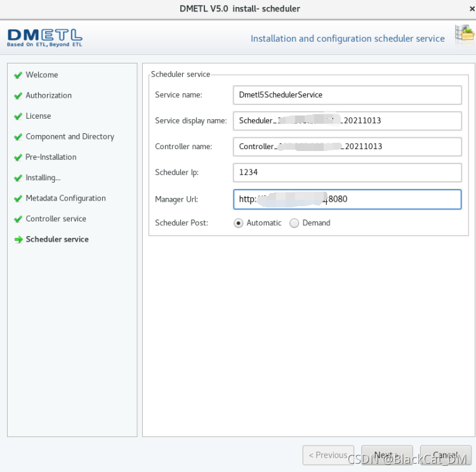Select the Scheduler service step label
This screenshot has height=472, width=476.
point(57,239)
